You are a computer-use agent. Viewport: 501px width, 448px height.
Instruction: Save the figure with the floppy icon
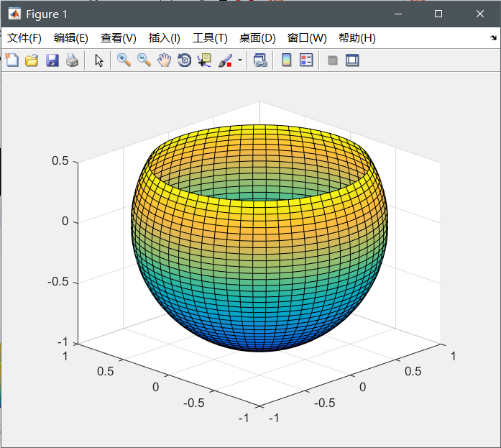[x=52, y=60]
